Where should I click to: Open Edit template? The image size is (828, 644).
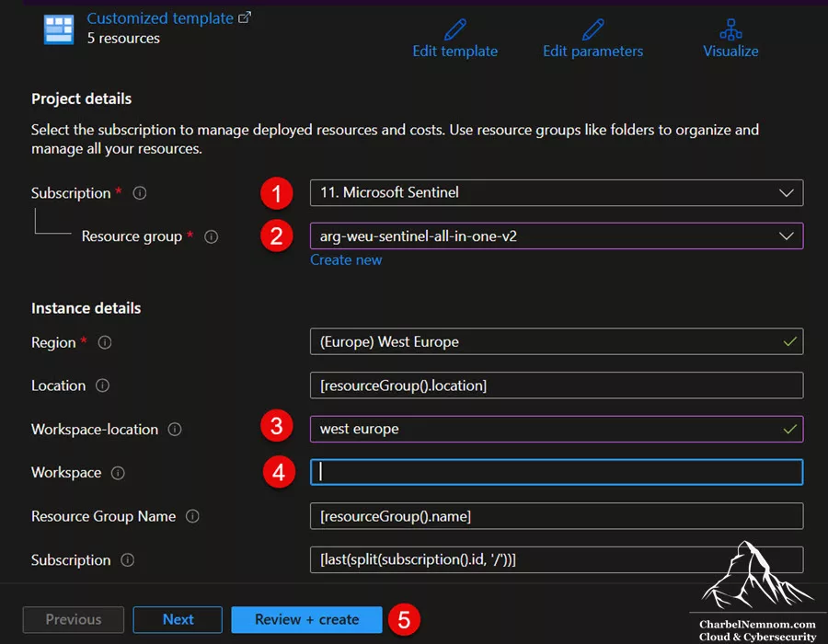(x=455, y=52)
